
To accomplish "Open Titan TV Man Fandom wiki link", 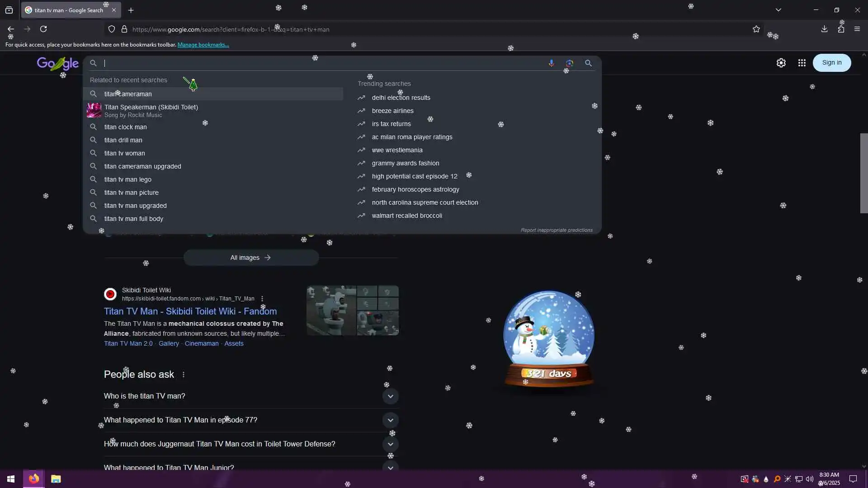I will [x=190, y=311].
